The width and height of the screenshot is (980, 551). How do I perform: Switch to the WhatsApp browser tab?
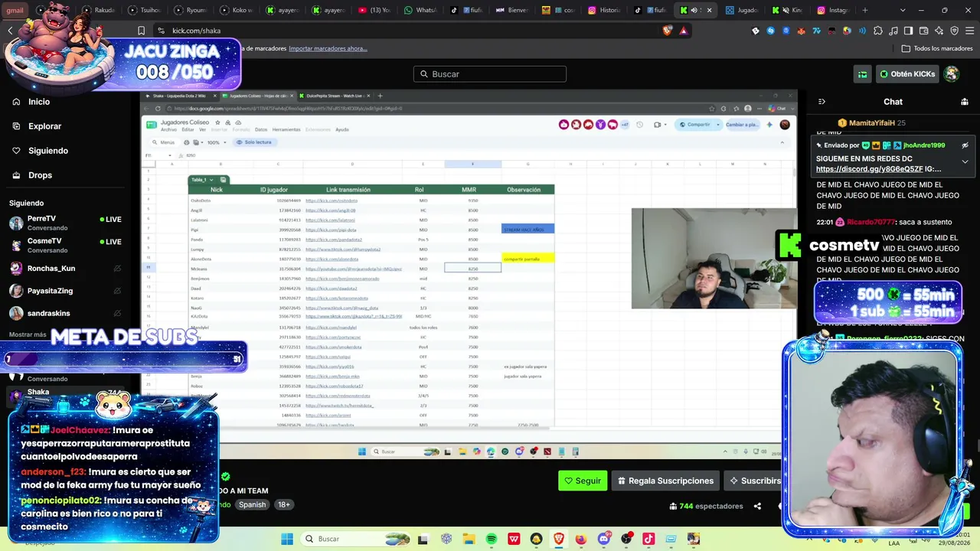tap(420, 10)
